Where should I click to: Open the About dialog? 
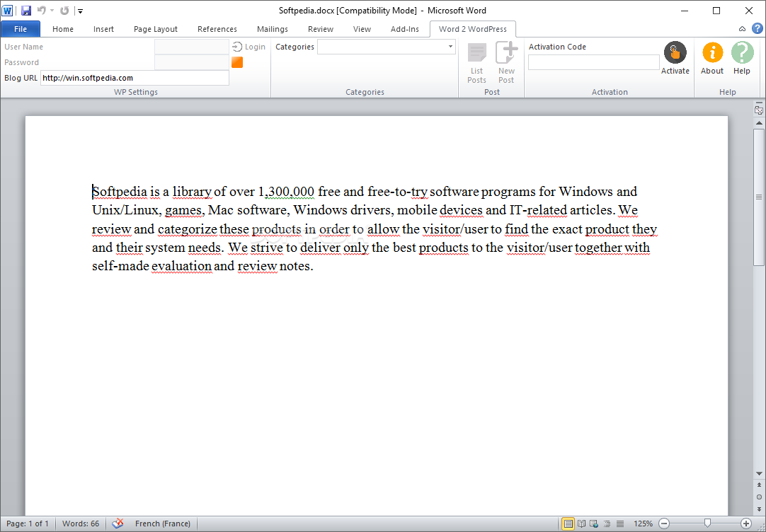pos(712,58)
